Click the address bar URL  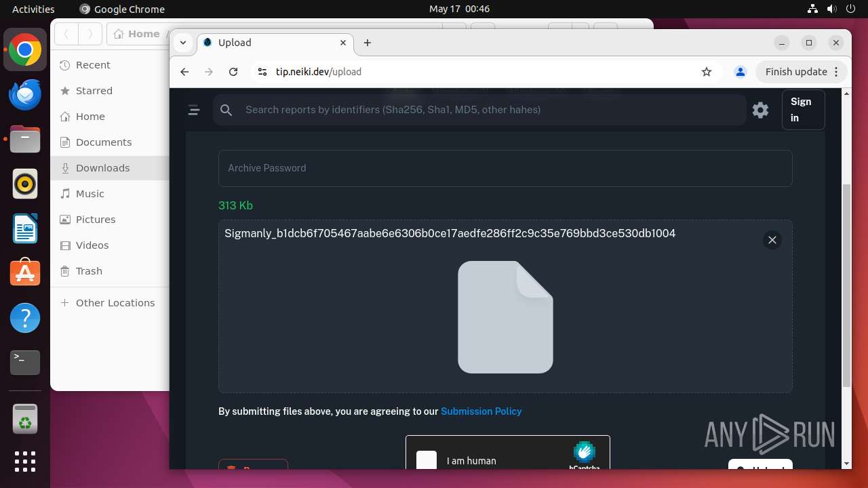click(x=319, y=72)
